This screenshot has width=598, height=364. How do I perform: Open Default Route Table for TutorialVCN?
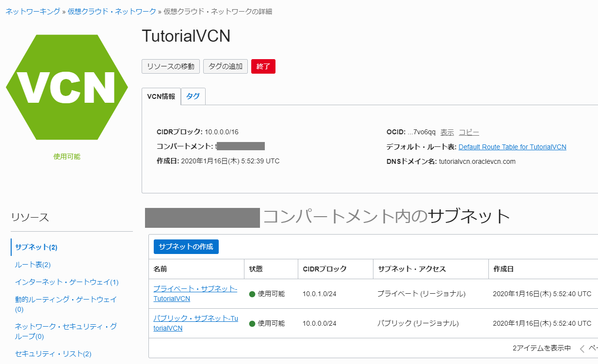pos(512,147)
